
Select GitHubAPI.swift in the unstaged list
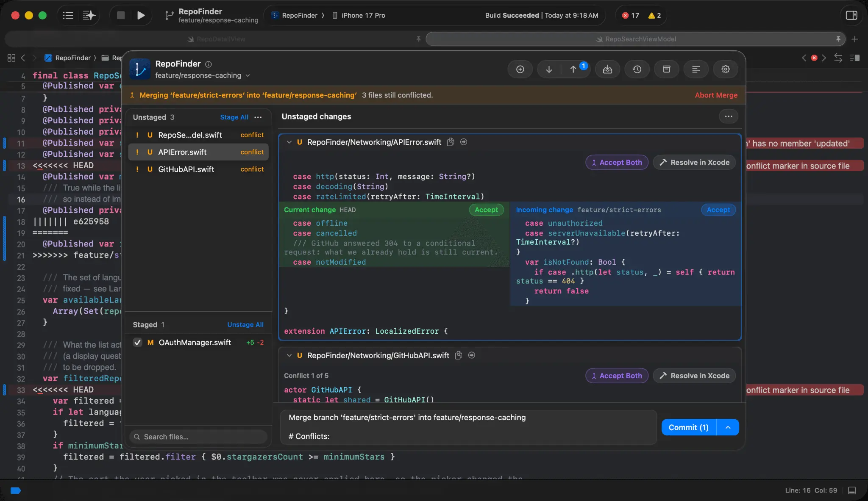pyautogui.click(x=199, y=169)
